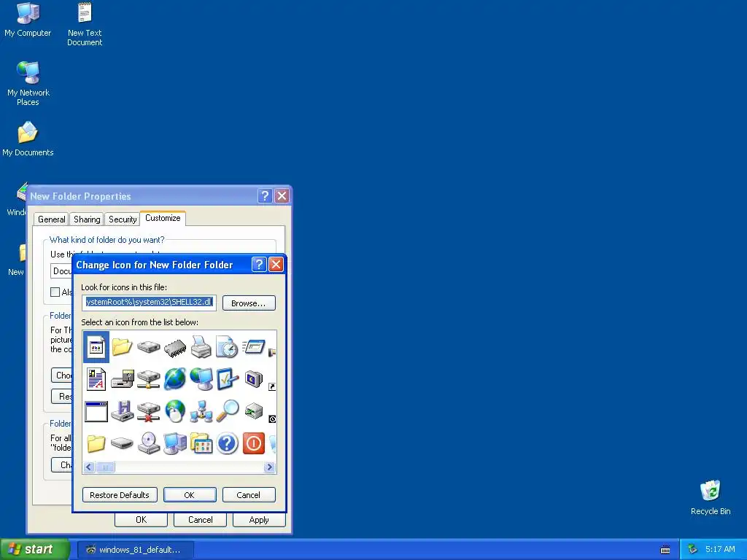Click Restore Defaults in Change Icon dialog
This screenshot has height=560, width=747.
click(x=120, y=495)
